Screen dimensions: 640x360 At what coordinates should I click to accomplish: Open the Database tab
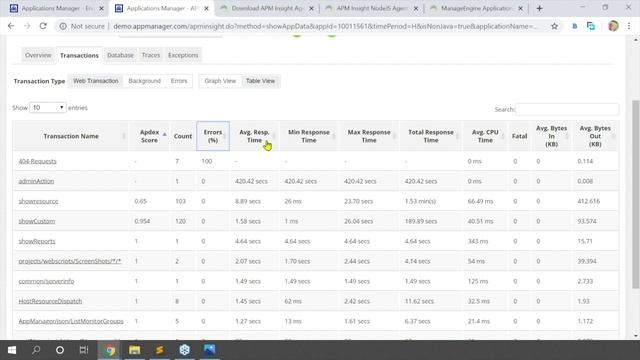coord(120,55)
